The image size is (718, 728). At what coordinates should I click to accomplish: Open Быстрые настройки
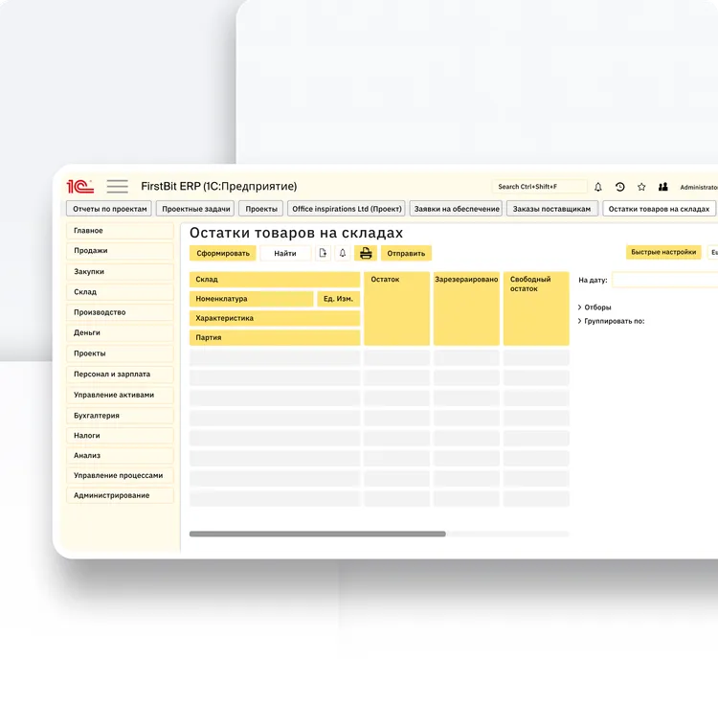click(663, 252)
